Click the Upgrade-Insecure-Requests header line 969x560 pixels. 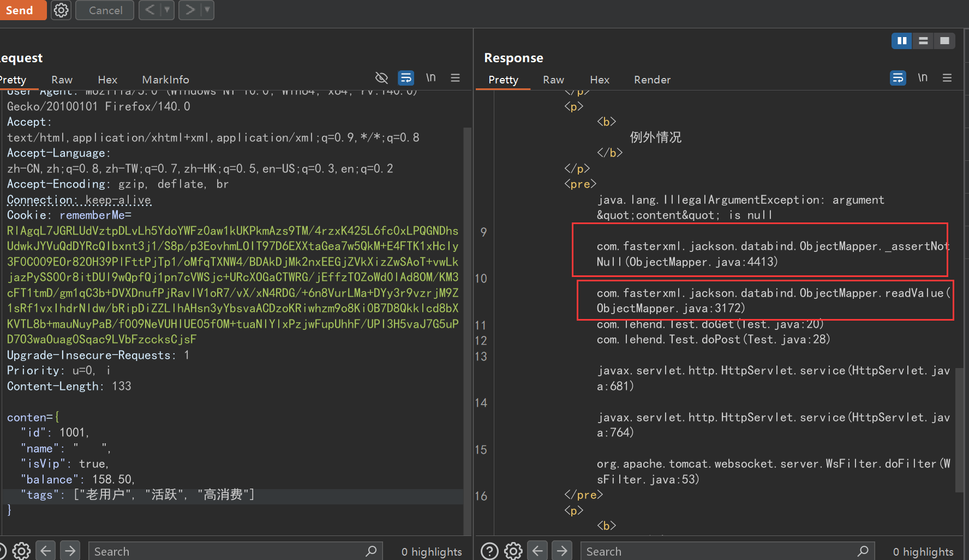[98, 355]
